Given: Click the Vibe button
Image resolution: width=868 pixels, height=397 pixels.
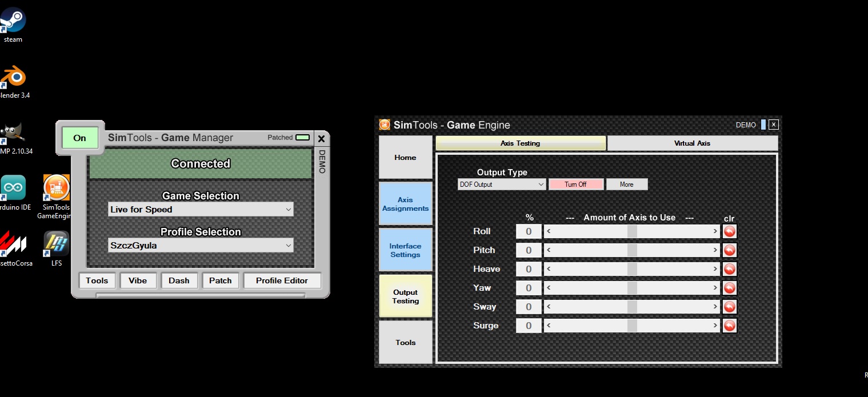Looking at the screenshot, I should 138,280.
